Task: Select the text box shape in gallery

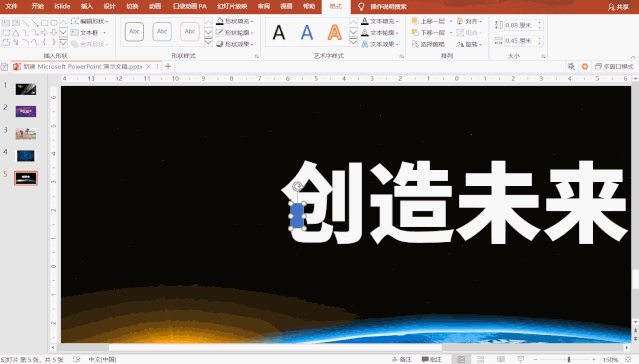Action: pyautogui.click(x=6, y=23)
